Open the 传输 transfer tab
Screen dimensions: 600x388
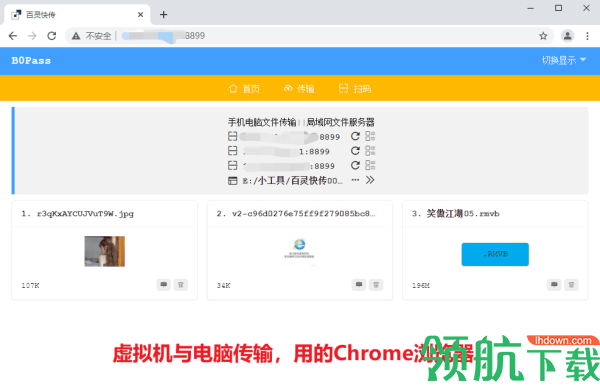(x=299, y=89)
